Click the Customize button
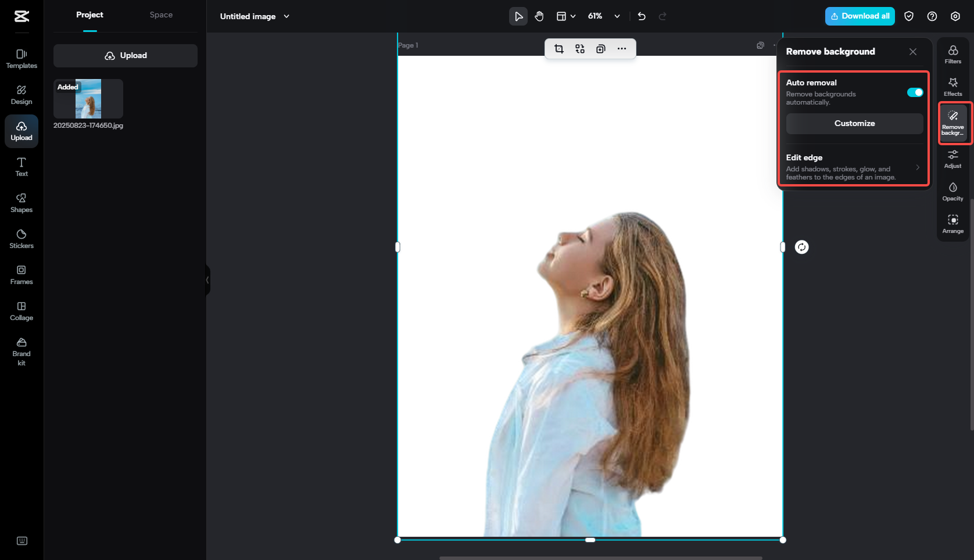This screenshot has width=974, height=560. click(854, 123)
